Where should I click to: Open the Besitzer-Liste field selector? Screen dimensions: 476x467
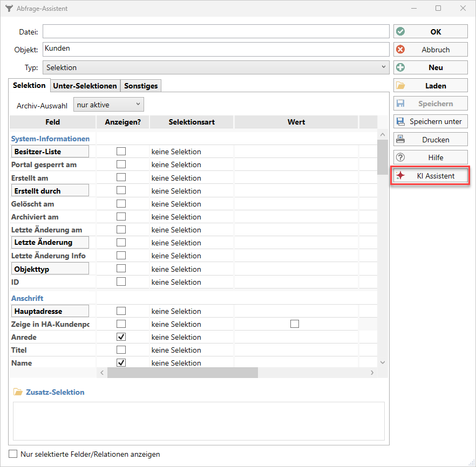pyautogui.click(x=50, y=152)
